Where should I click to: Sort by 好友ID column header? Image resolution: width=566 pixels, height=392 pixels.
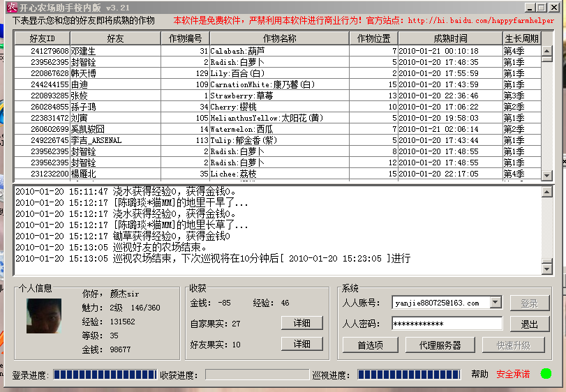(47, 38)
